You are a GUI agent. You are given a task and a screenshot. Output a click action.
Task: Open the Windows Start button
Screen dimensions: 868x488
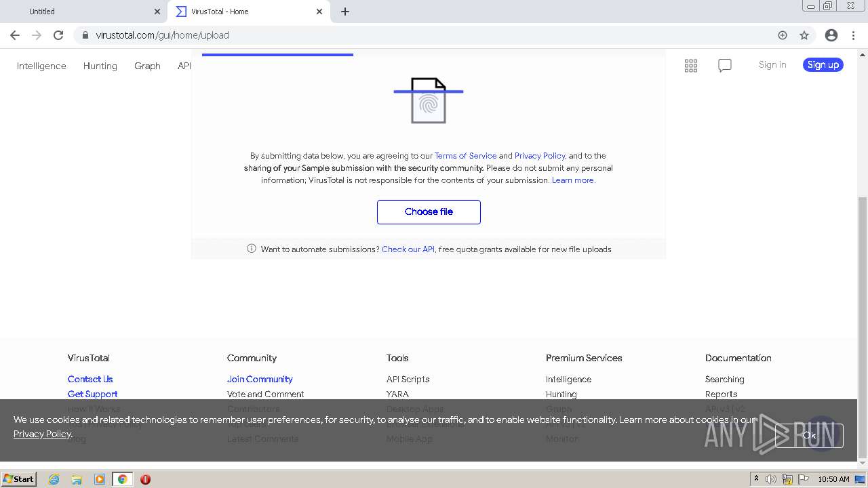(x=19, y=479)
